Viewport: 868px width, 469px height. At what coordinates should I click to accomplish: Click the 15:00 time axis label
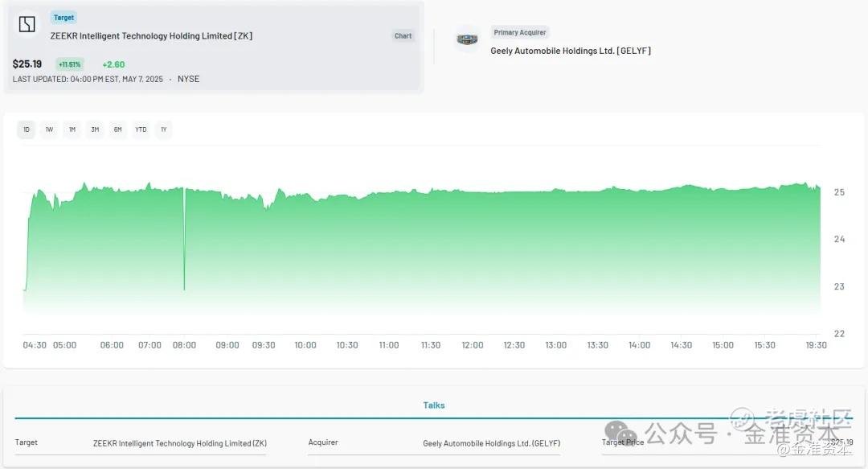[x=723, y=345]
